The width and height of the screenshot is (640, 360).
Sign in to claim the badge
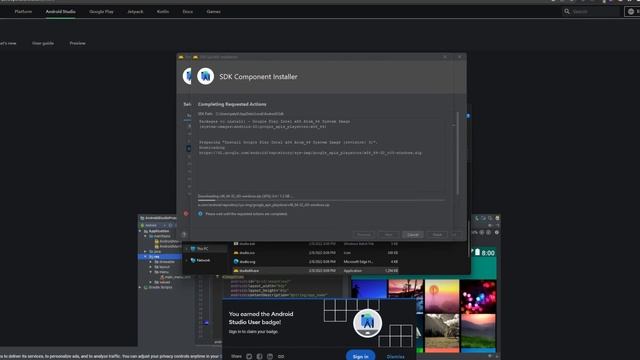[x=360, y=356]
